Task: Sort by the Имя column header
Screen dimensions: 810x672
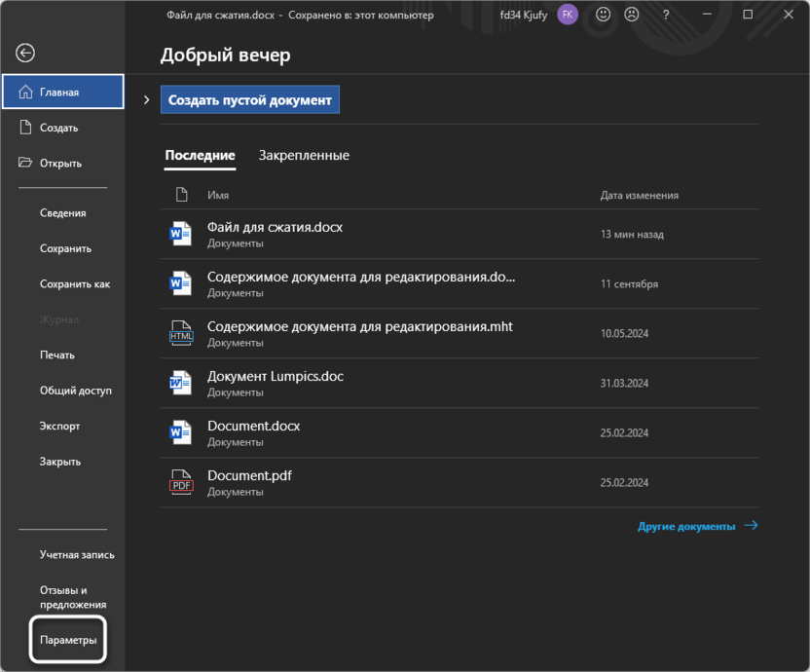Action: [x=218, y=196]
